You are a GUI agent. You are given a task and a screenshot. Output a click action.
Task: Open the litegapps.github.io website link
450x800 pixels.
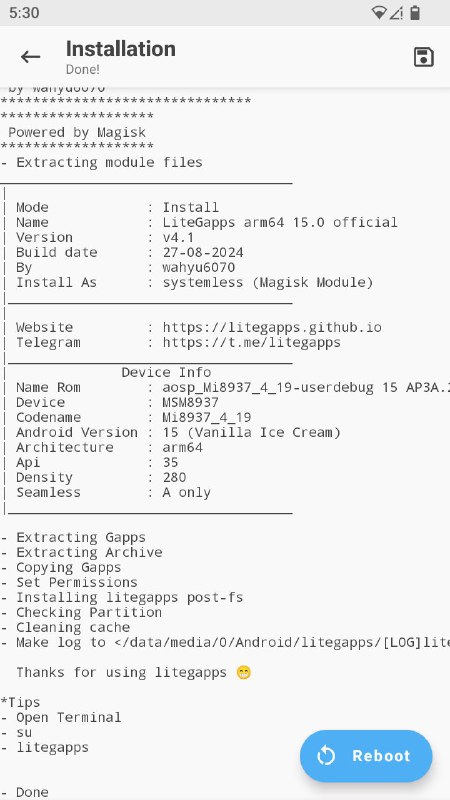(x=272, y=328)
